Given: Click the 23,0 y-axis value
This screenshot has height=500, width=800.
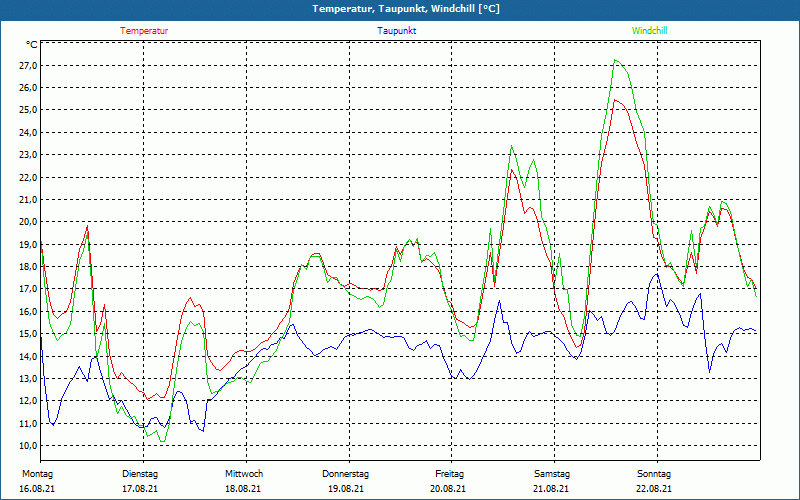Looking at the screenshot, I should pyautogui.click(x=28, y=155).
